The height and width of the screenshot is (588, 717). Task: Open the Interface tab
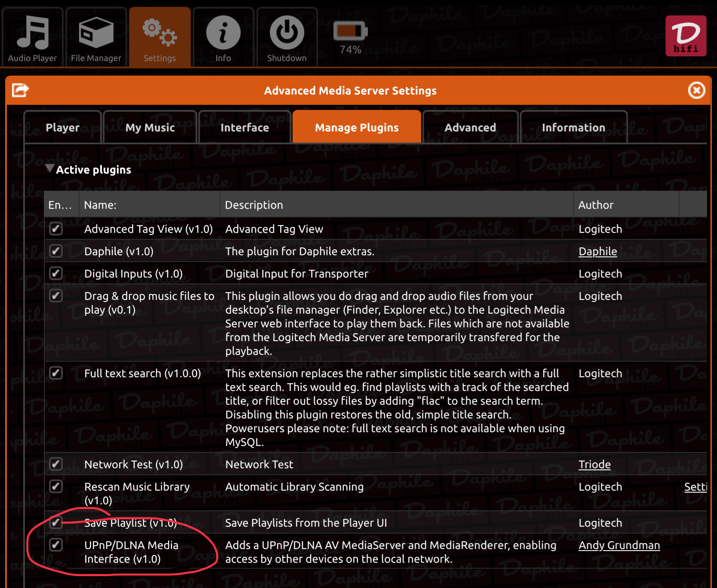[245, 127]
